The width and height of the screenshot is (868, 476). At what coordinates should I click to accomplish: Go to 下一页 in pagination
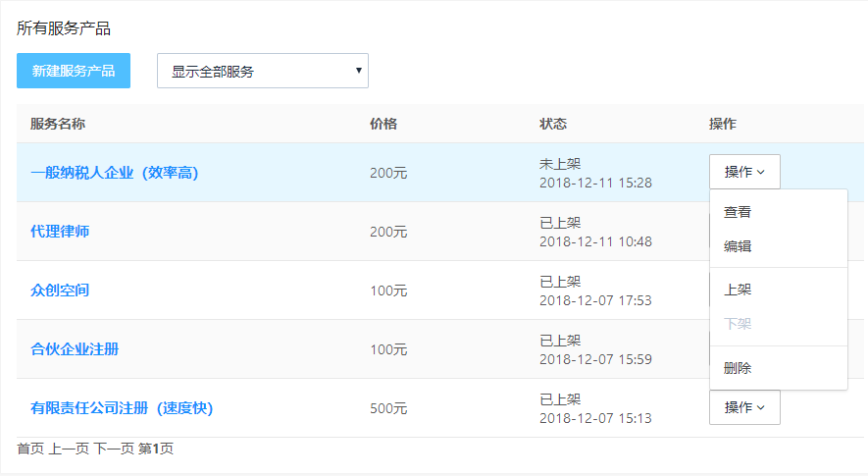(114, 449)
